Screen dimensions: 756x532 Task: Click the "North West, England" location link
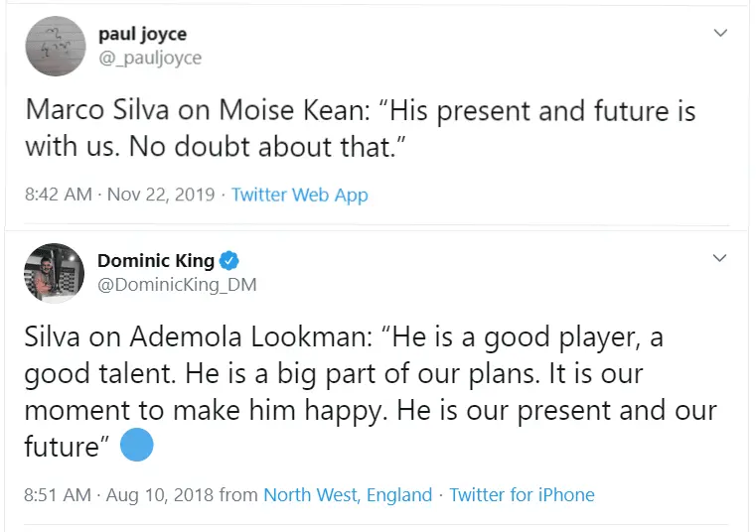pos(348,494)
